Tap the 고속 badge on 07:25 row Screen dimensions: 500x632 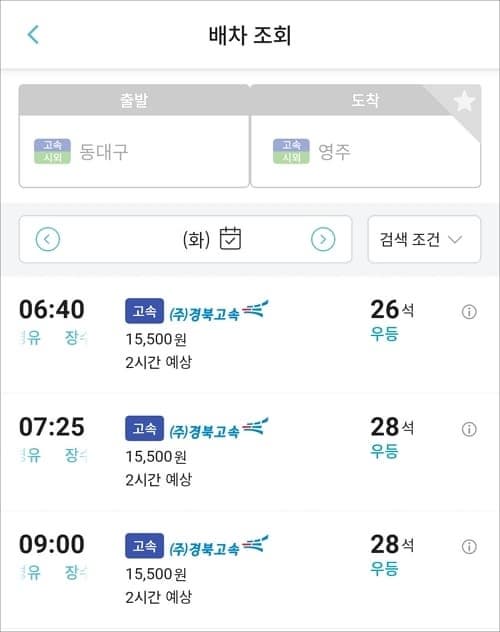(x=144, y=428)
